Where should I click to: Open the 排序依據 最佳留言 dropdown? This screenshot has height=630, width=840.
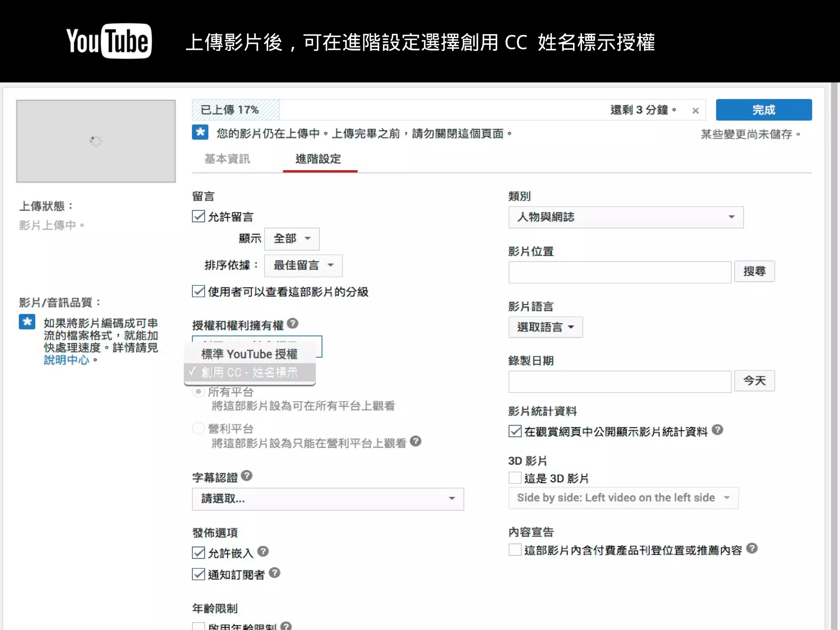point(304,266)
